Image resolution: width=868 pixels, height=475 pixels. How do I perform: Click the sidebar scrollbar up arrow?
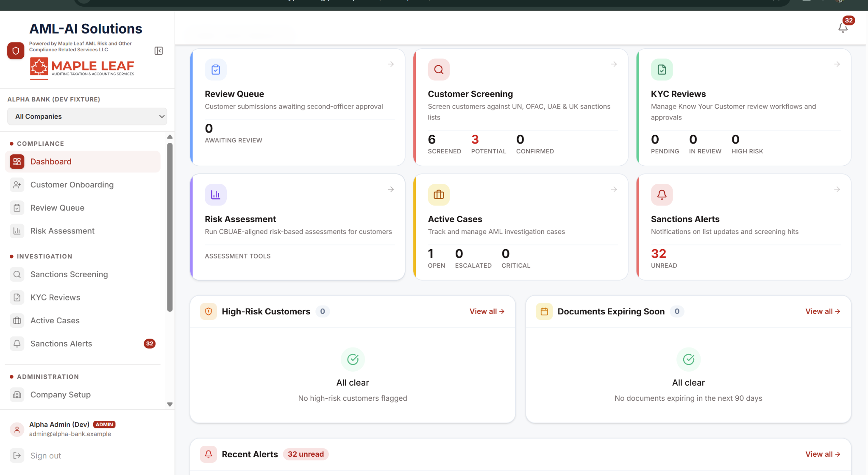click(170, 137)
